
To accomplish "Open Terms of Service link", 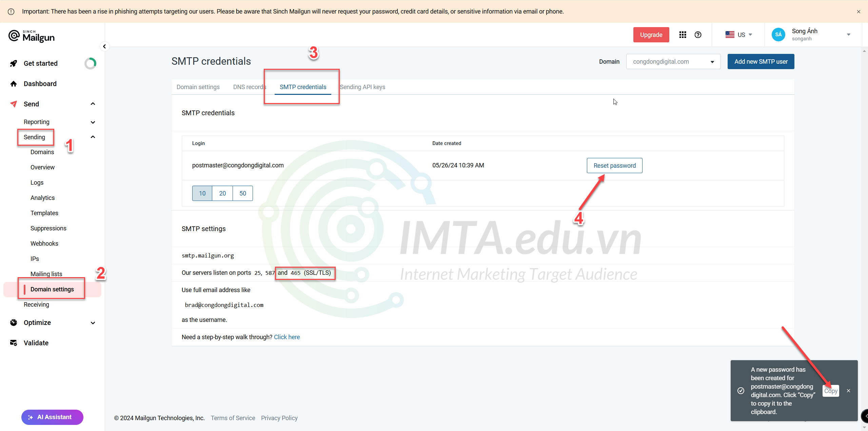I will click(x=233, y=418).
